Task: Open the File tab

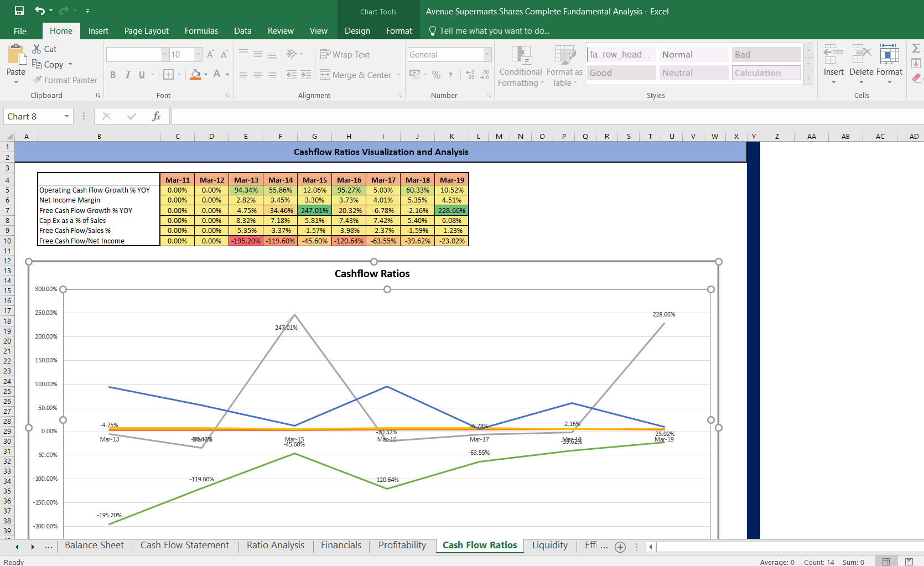Action: click(20, 31)
